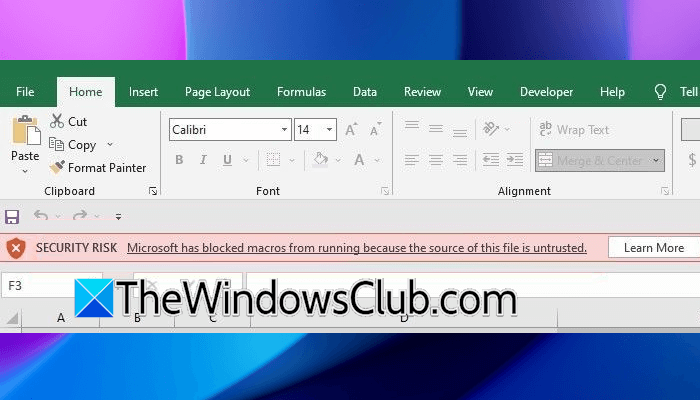
Task: Open Clipboard group dialog launcher
Action: pyautogui.click(x=153, y=191)
